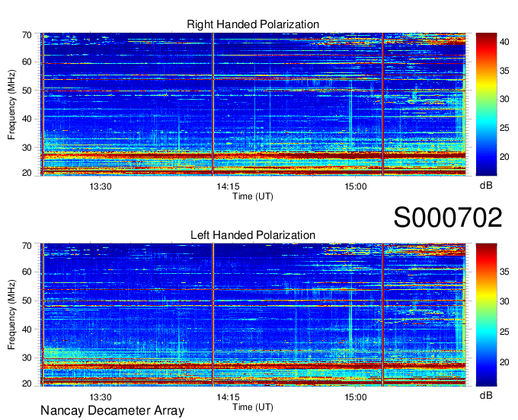Click the 50 frequency tick on bottom plot
The image size is (518, 420).
pyautogui.click(x=27, y=301)
